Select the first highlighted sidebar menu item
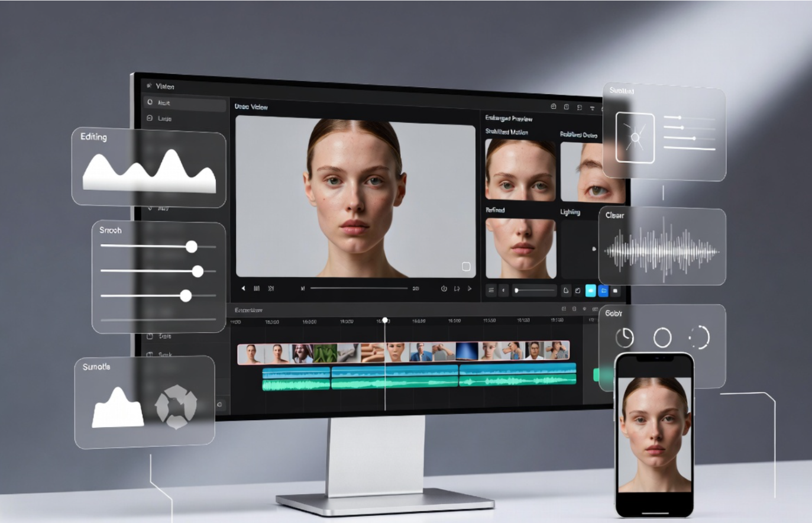Viewport: 812px width, 523px height. tap(185, 103)
